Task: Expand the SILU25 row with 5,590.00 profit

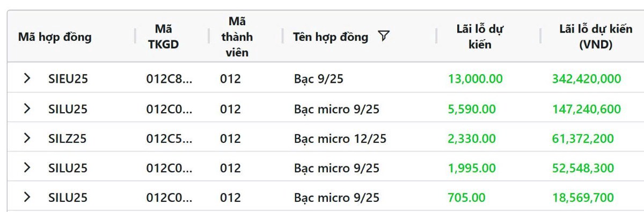Action: coord(27,108)
